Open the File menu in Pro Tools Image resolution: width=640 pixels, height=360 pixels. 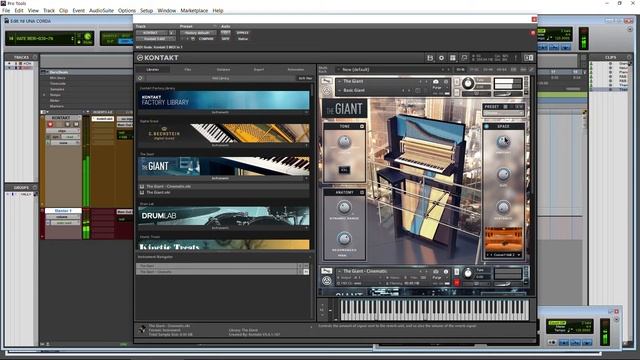(6, 11)
